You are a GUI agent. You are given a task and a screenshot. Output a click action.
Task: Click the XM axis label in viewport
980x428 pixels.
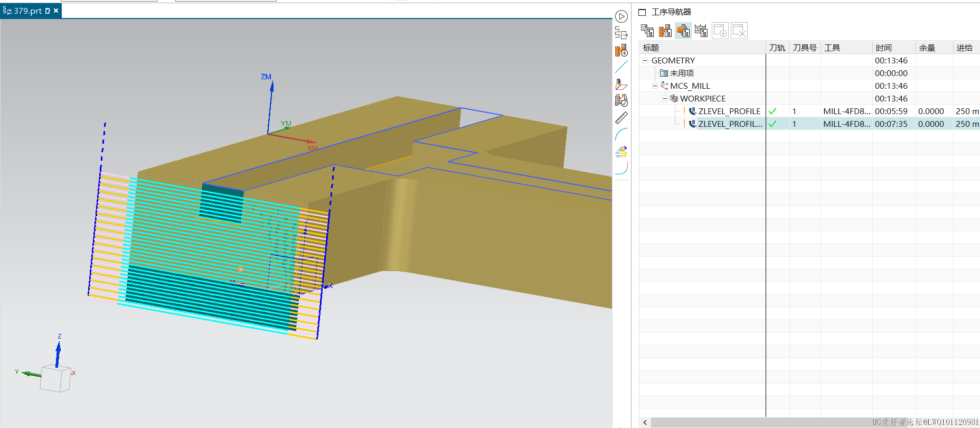(313, 148)
